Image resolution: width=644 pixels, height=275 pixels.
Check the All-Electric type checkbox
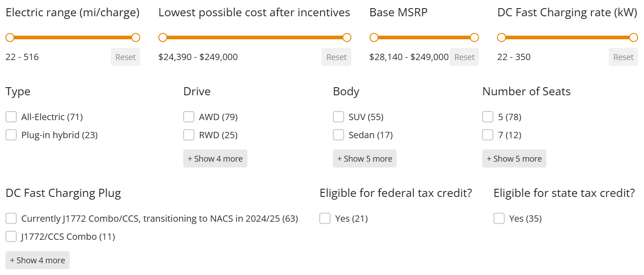pyautogui.click(x=11, y=117)
